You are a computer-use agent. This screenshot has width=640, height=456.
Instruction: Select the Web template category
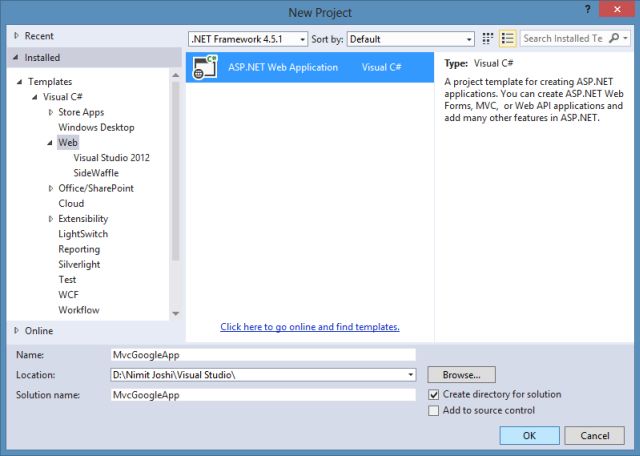tap(68, 142)
